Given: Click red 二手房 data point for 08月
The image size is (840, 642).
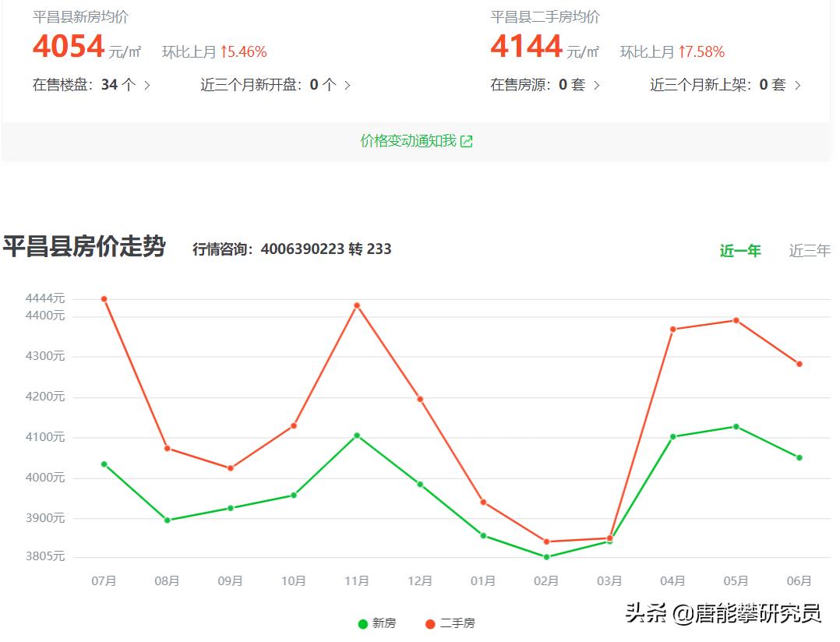Looking at the screenshot, I should coord(167,448).
